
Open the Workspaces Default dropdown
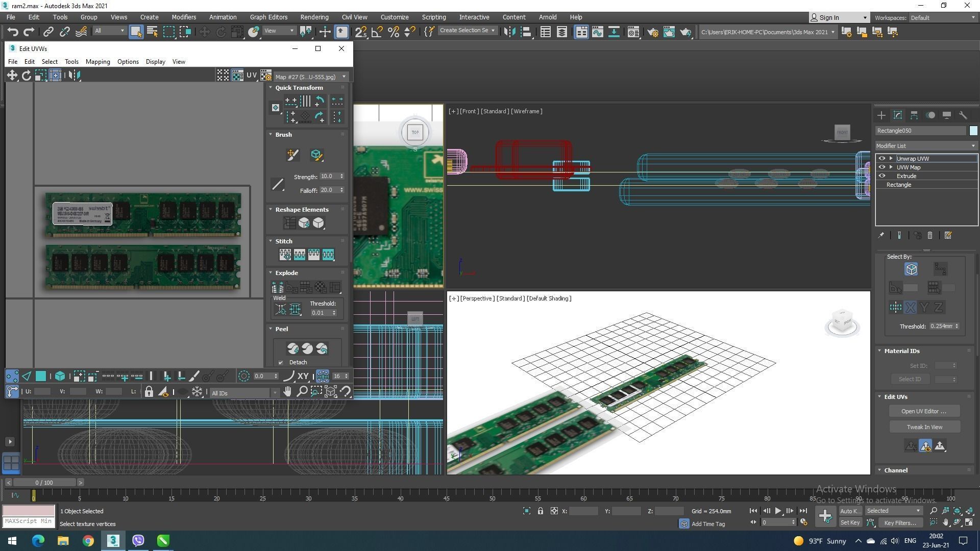click(943, 18)
